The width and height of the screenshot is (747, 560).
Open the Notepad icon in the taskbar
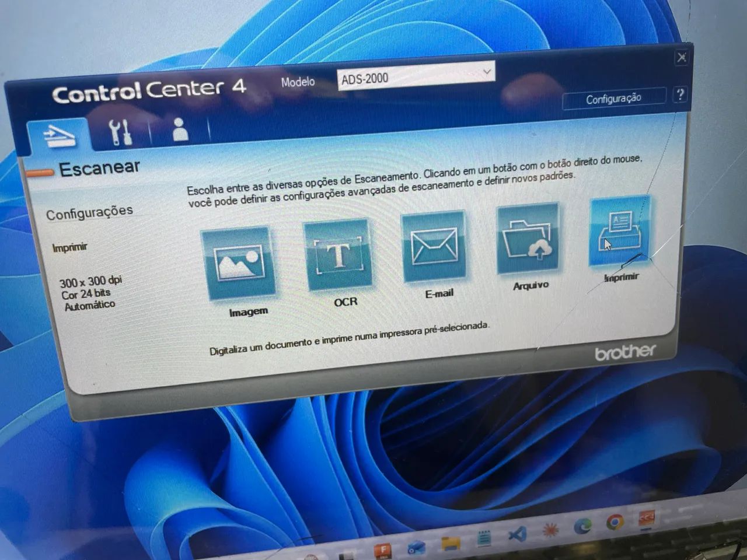pos(484,538)
